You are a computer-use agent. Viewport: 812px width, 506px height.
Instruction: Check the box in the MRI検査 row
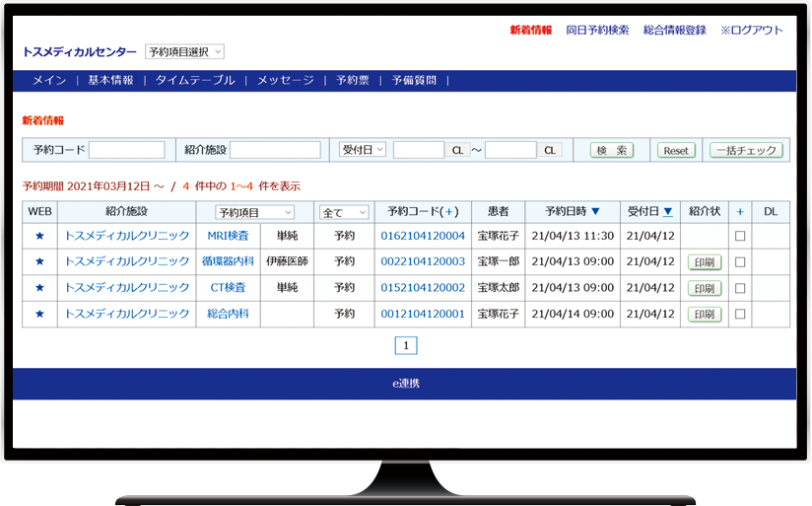[740, 236]
